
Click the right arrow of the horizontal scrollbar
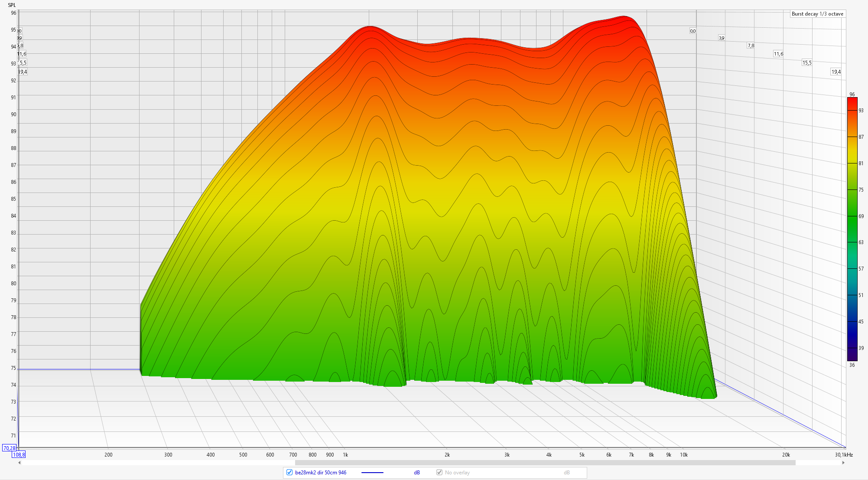point(843,463)
